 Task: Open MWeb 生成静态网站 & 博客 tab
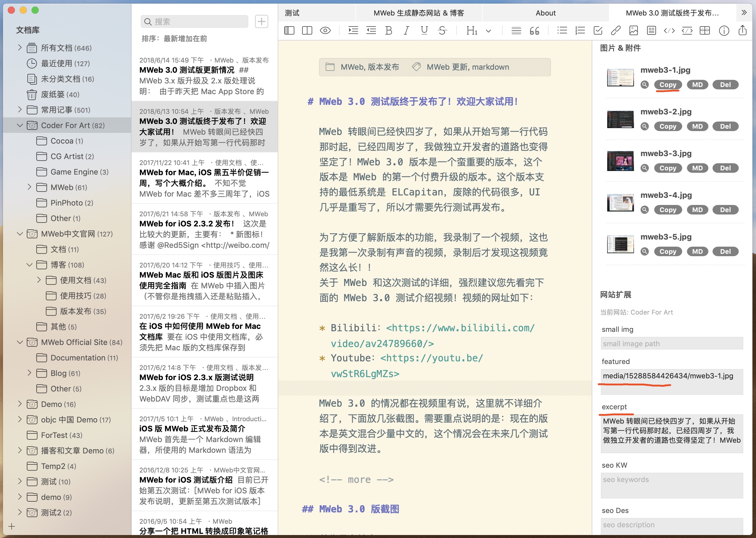418,13
